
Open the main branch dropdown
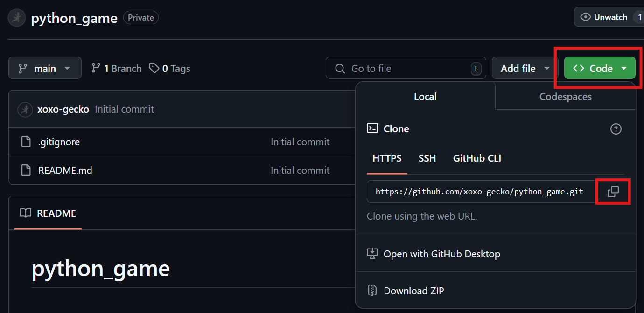45,68
